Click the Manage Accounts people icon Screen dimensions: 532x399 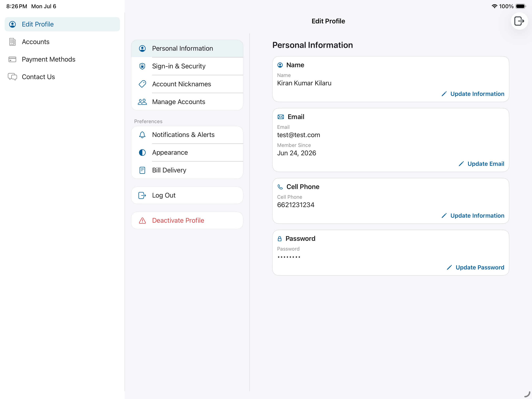pyautogui.click(x=142, y=102)
